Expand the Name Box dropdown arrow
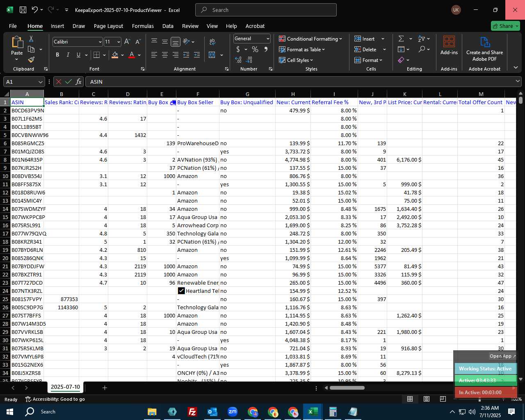The height and width of the screenshot is (420, 525). pyautogui.click(x=40, y=82)
